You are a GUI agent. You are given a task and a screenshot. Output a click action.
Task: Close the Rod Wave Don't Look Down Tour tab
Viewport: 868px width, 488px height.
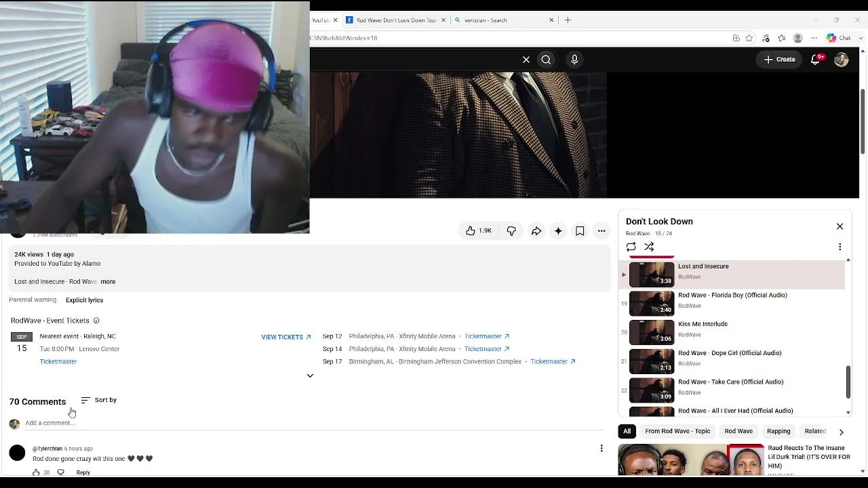click(443, 20)
